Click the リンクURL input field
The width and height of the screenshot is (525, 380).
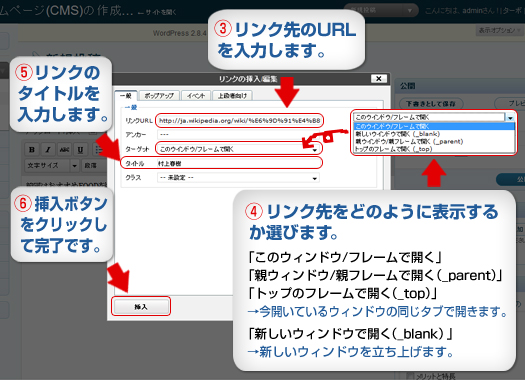(x=239, y=121)
